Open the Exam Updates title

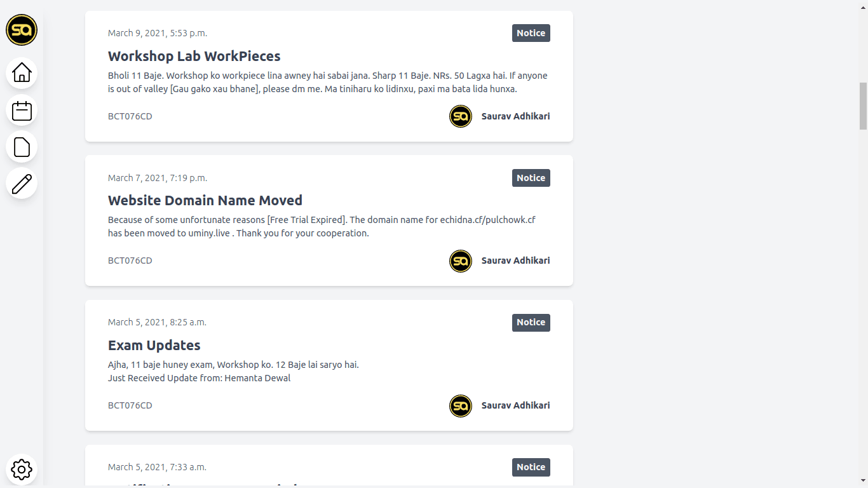point(154,345)
